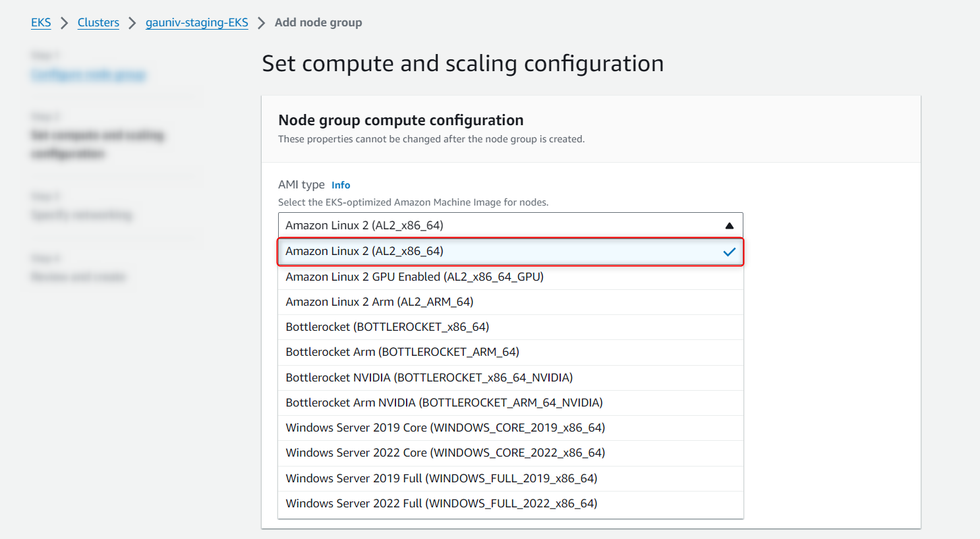980x539 pixels.
Task: Click the Info link beside AMI type
Action: (340, 185)
